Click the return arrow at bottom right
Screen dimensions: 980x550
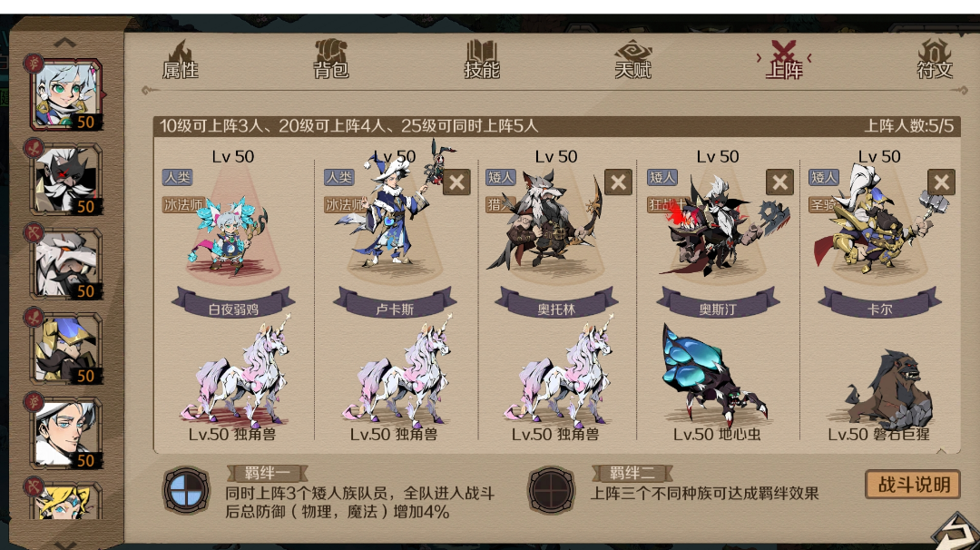point(955,532)
